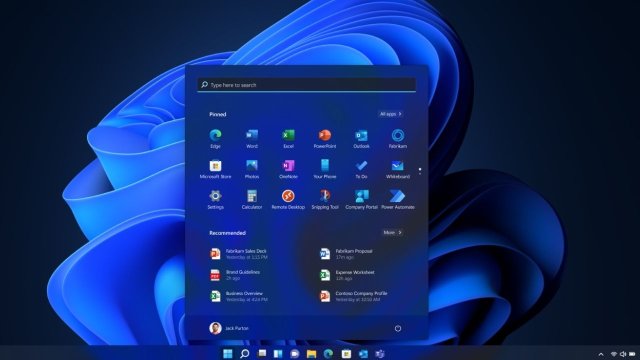Open Contoso Company Profile presentation
640x360 pixels.
coord(353,296)
